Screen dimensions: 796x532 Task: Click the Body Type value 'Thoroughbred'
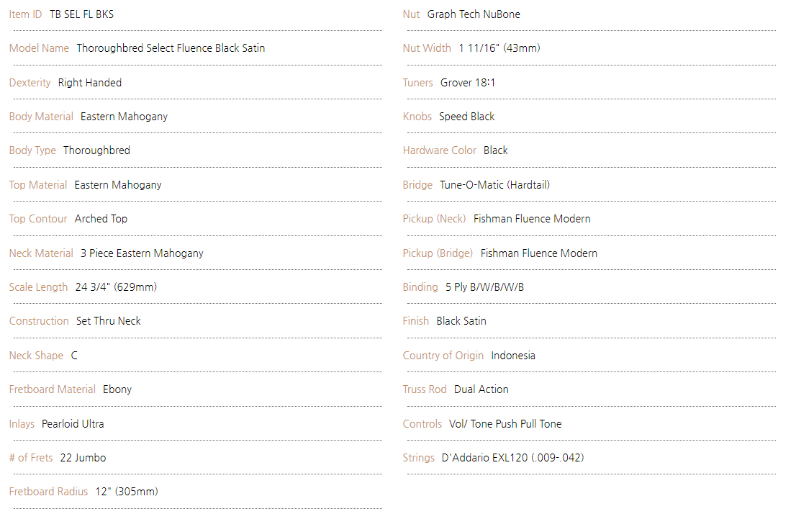pyautogui.click(x=96, y=150)
